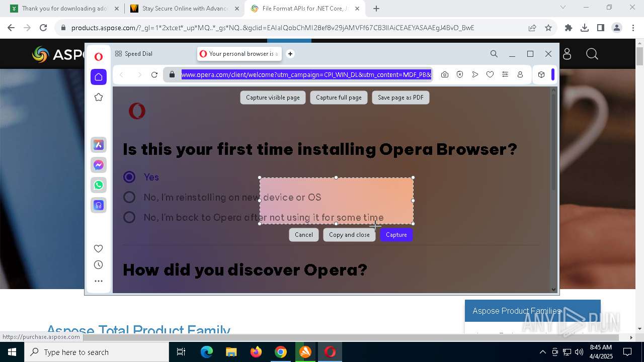Open the Opera menu logo in the sidebar
Image resolution: width=644 pixels, height=362 pixels.
click(99, 57)
